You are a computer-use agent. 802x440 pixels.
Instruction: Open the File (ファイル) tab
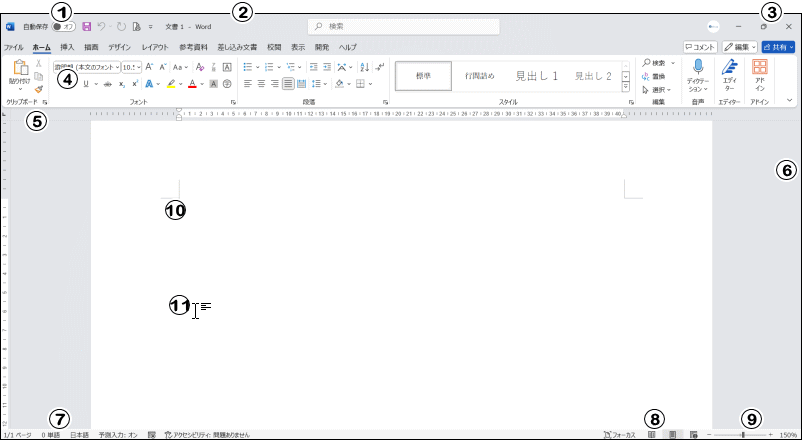tap(14, 47)
